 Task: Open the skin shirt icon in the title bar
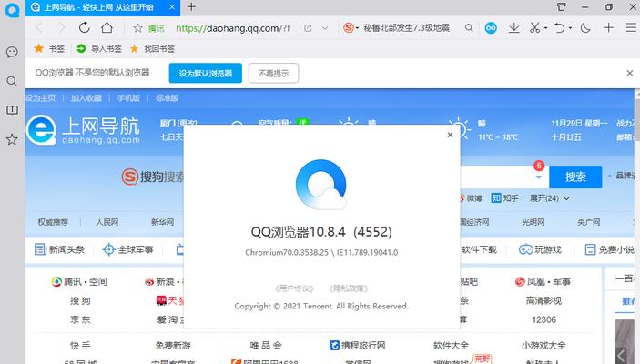coord(562,7)
